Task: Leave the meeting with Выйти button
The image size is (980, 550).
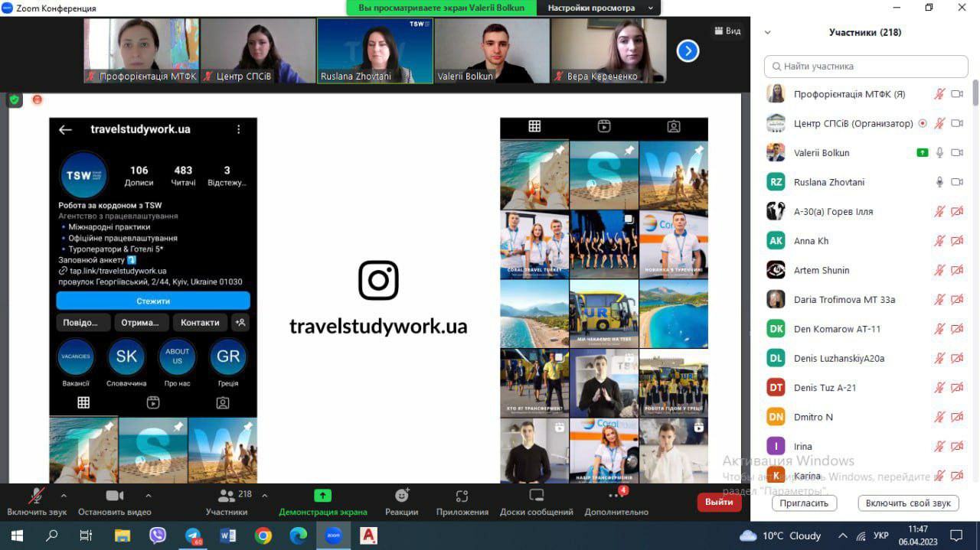Action: [719, 502]
